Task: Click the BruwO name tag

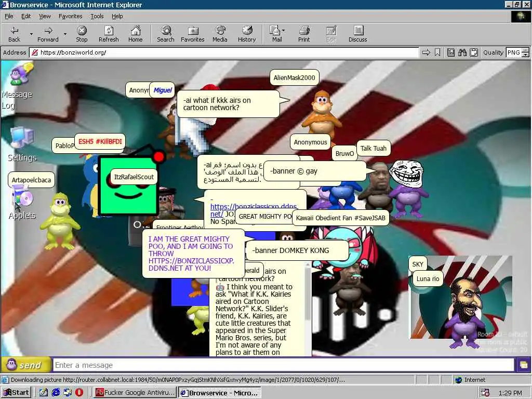Action: pos(344,153)
